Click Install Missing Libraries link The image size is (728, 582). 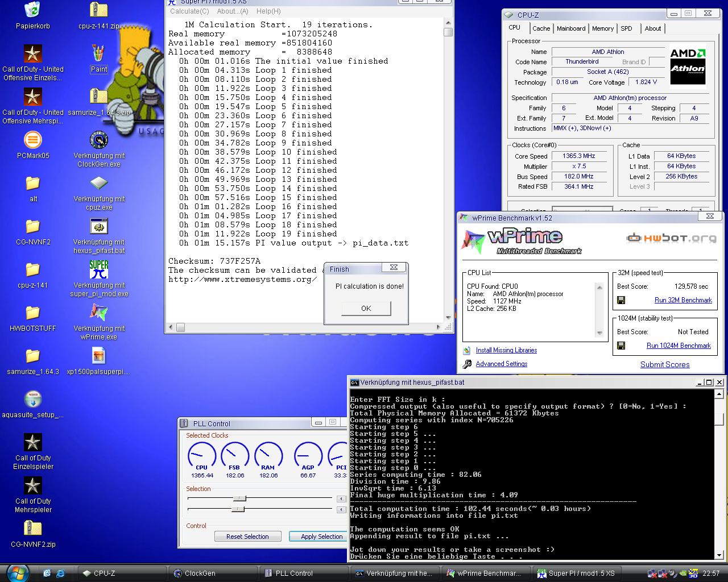pyautogui.click(x=506, y=350)
